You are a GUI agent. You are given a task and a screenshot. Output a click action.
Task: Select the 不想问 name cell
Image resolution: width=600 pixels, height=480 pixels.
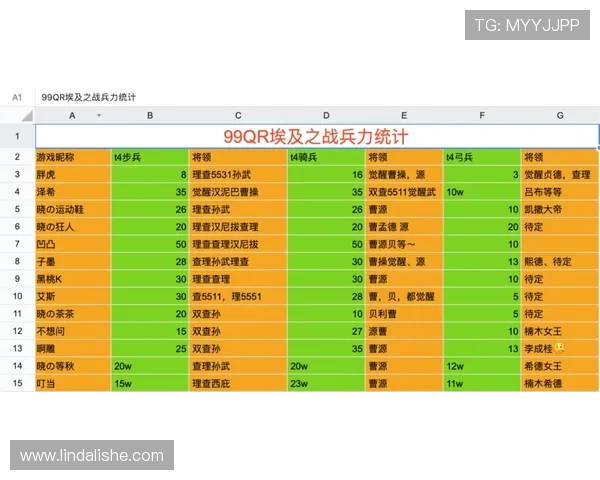pos(73,331)
